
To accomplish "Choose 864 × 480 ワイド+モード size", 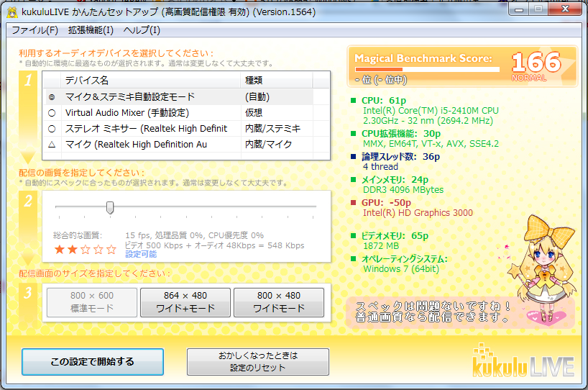I will pos(185,302).
